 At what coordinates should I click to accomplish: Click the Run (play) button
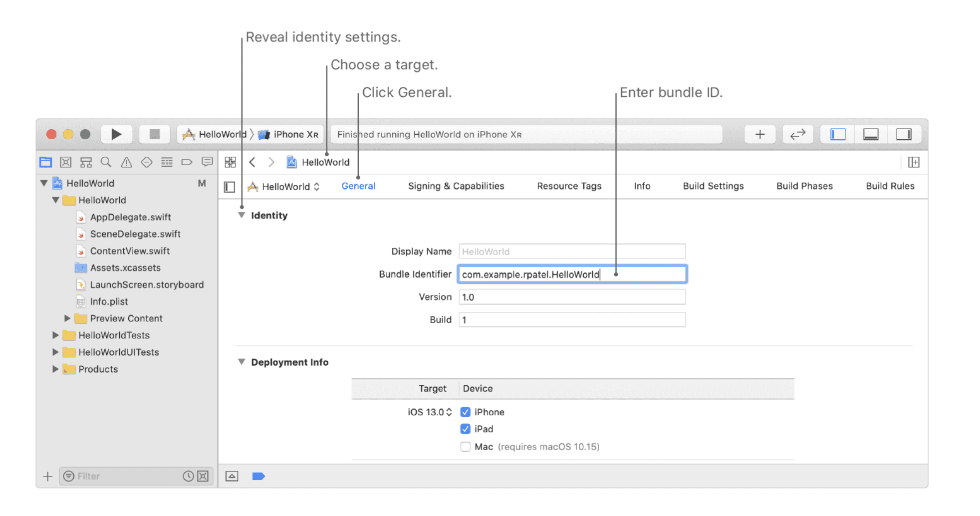(116, 134)
